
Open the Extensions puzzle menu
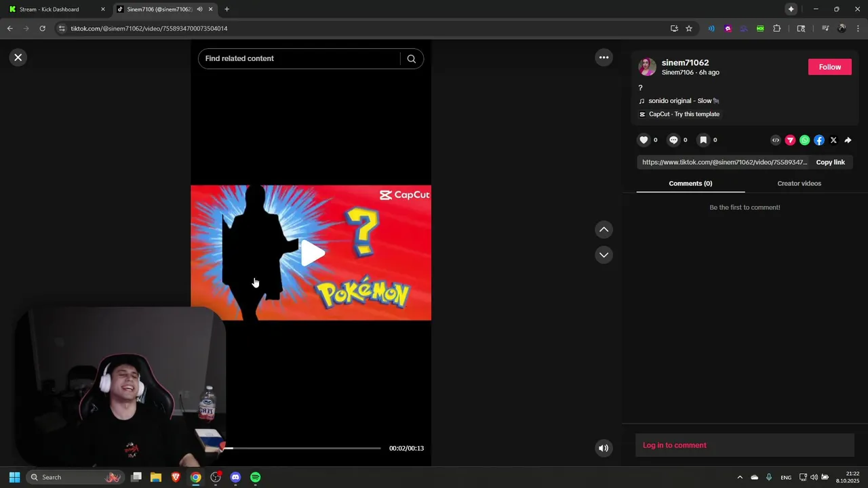click(776, 28)
